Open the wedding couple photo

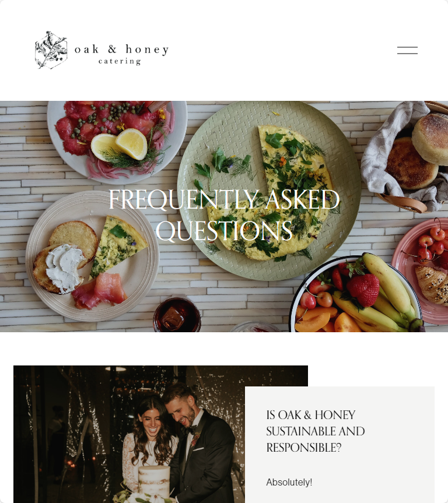(129, 434)
